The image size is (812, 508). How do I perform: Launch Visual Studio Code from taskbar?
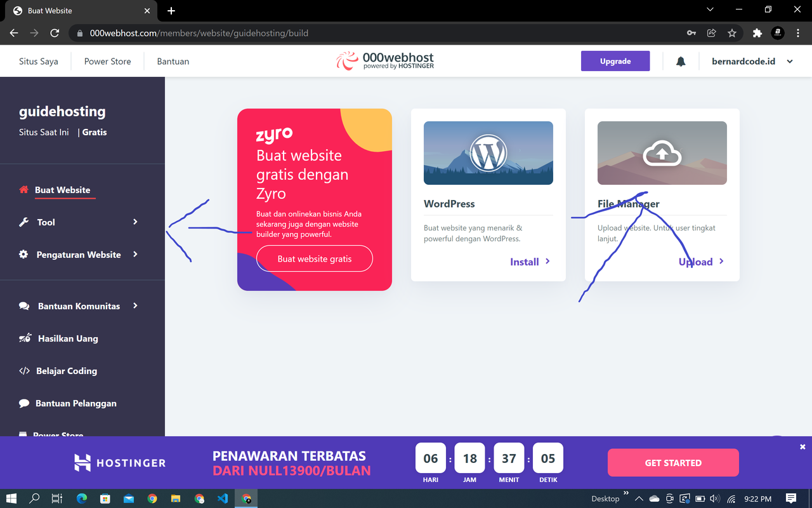(x=223, y=498)
